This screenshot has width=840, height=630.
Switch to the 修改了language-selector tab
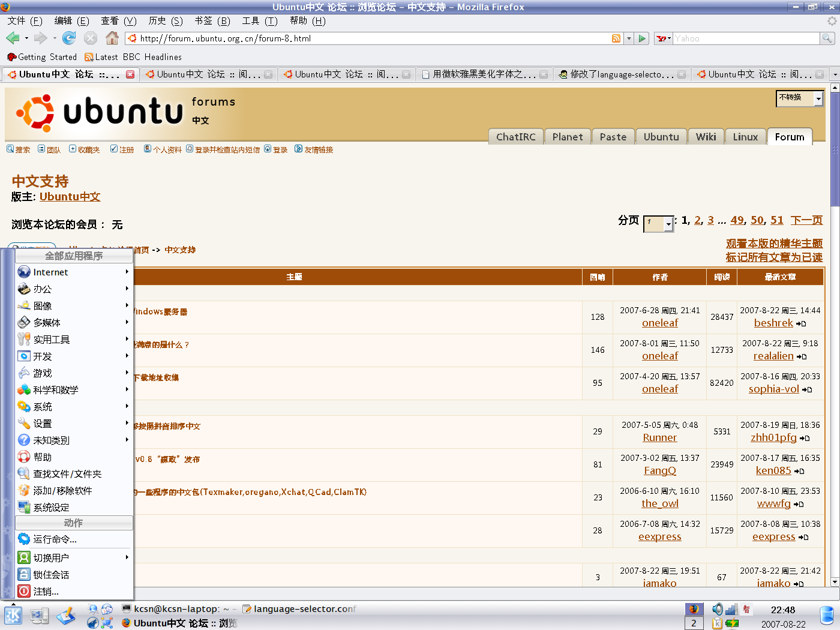click(x=621, y=74)
